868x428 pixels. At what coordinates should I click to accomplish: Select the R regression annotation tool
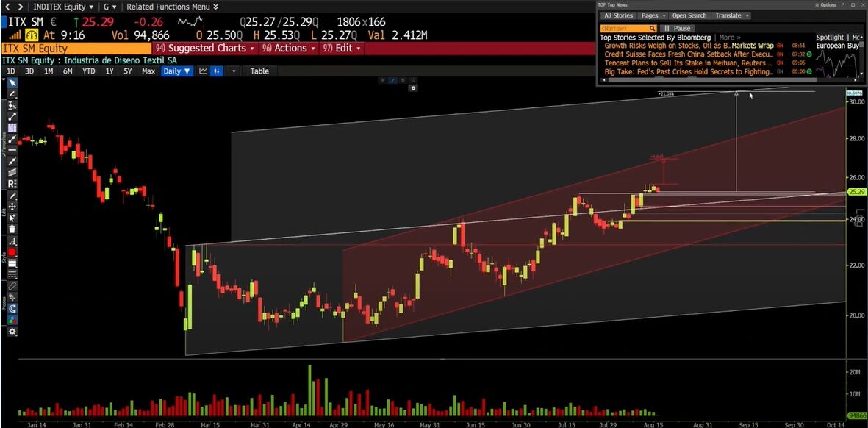12,182
